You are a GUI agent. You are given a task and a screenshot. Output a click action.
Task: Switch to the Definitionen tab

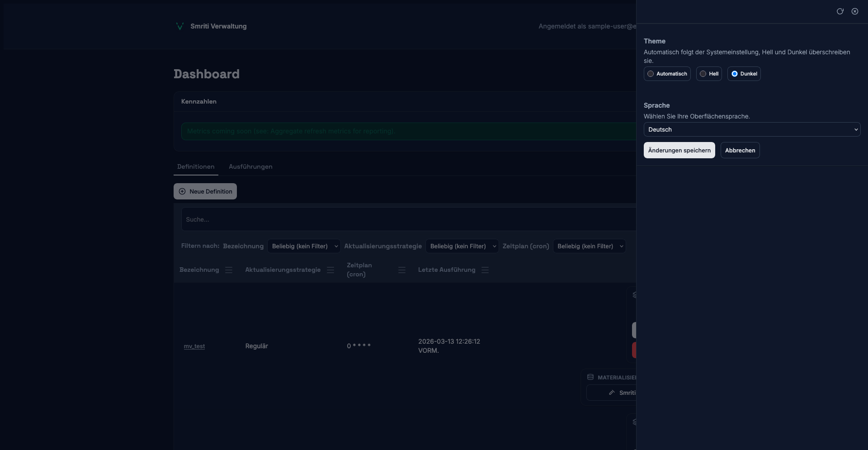point(196,166)
